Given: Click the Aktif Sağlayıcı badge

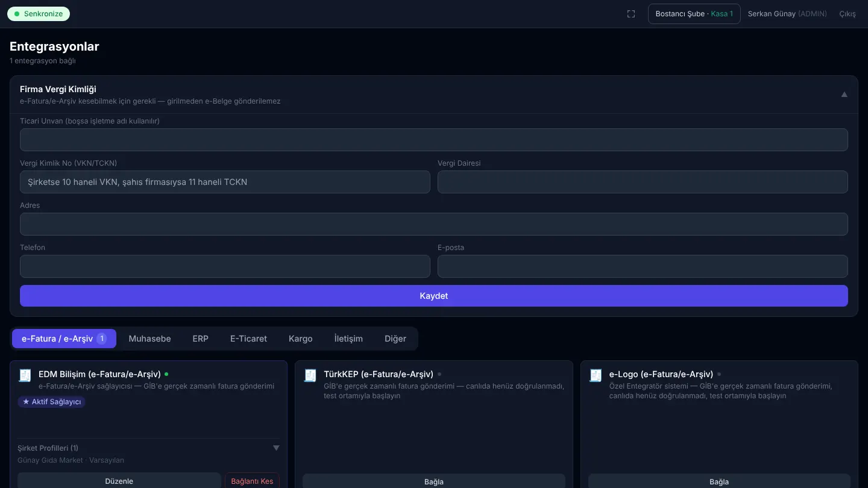Looking at the screenshot, I should pyautogui.click(x=52, y=402).
